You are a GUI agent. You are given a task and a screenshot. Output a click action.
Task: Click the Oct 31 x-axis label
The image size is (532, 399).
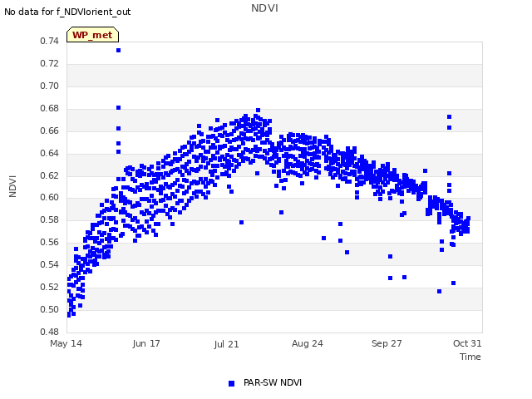(467, 343)
